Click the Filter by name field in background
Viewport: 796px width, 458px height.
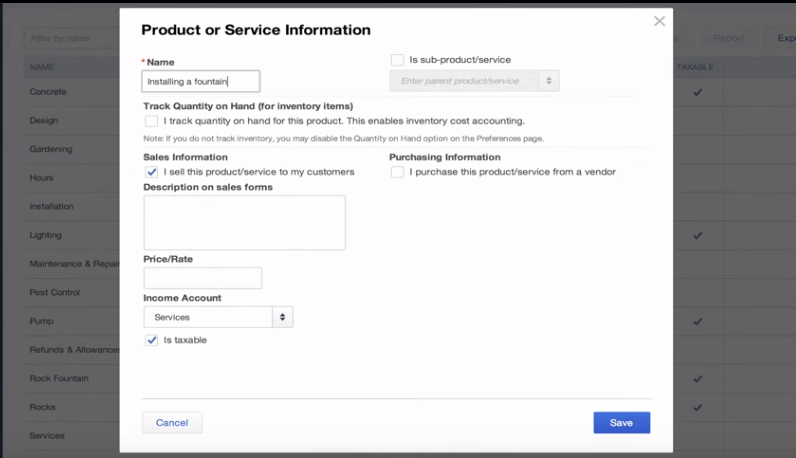[71, 38]
